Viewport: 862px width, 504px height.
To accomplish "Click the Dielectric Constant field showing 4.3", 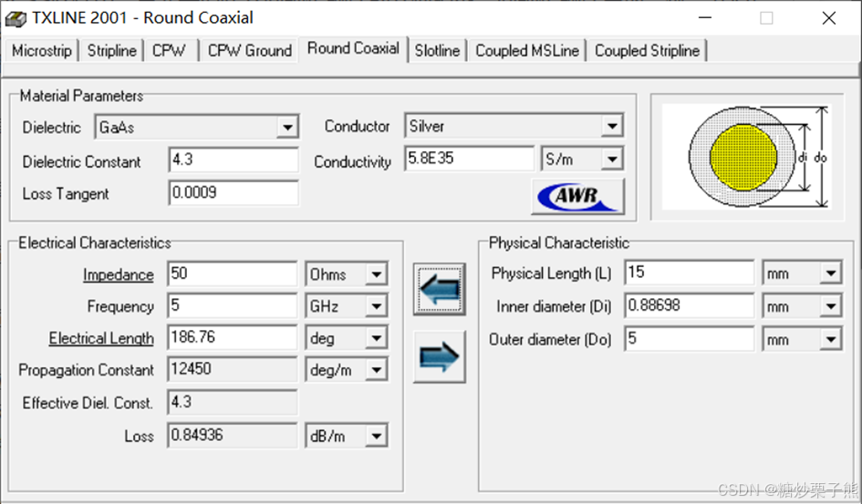I will [x=234, y=160].
